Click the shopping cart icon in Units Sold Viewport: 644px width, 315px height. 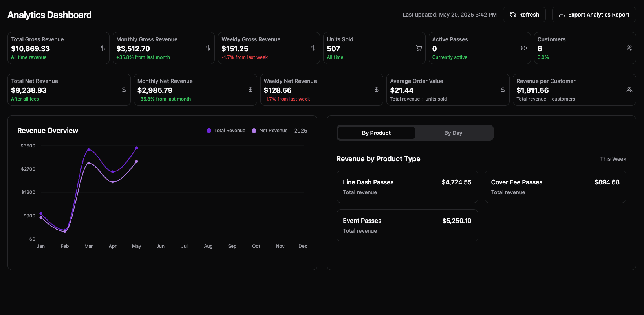[x=419, y=48]
